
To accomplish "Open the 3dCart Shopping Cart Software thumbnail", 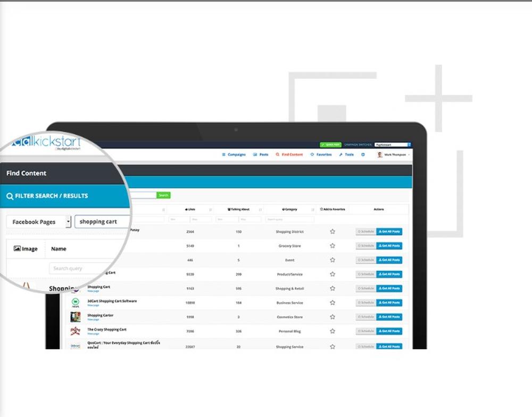I will 76,302.
